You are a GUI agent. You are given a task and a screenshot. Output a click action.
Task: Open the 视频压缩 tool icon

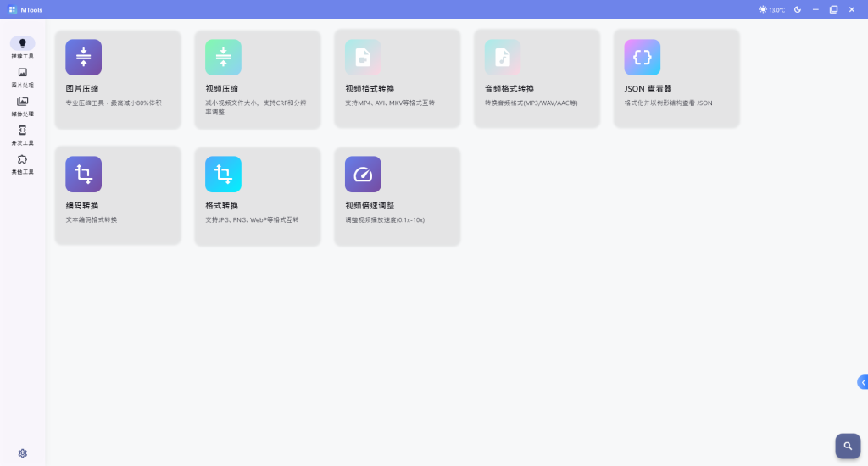tap(223, 57)
